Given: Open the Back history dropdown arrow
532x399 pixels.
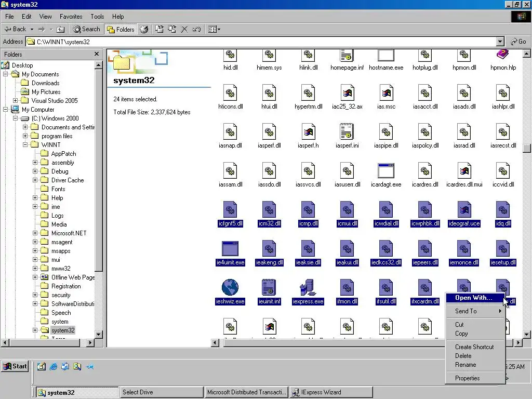Looking at the screenshot, I should pyautogui.click(x=32, y=29).
